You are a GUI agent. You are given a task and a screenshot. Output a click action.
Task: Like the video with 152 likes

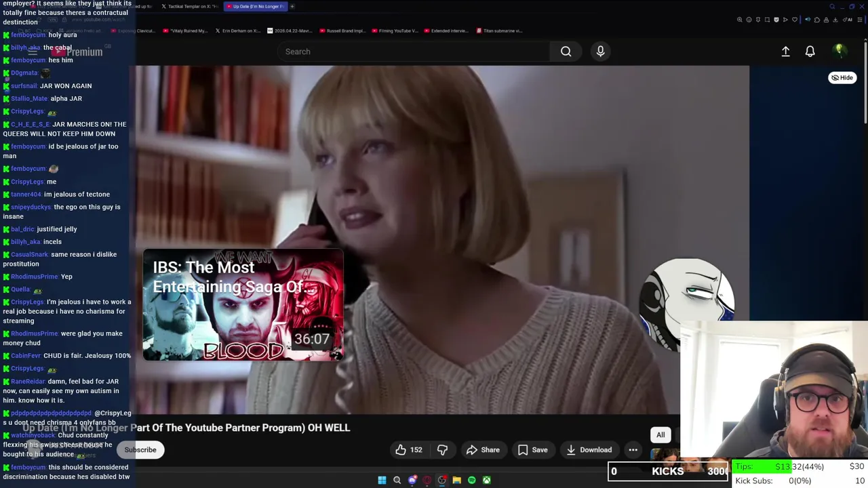[x=409, y=450]
